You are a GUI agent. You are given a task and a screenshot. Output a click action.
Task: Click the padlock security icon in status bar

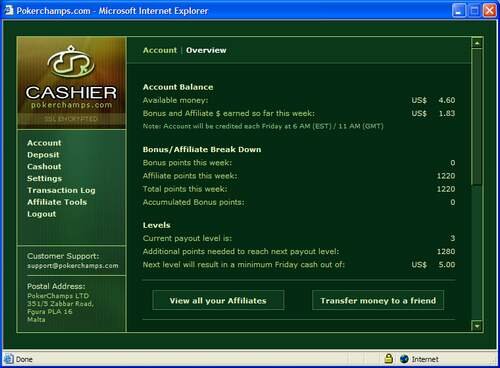388,359
